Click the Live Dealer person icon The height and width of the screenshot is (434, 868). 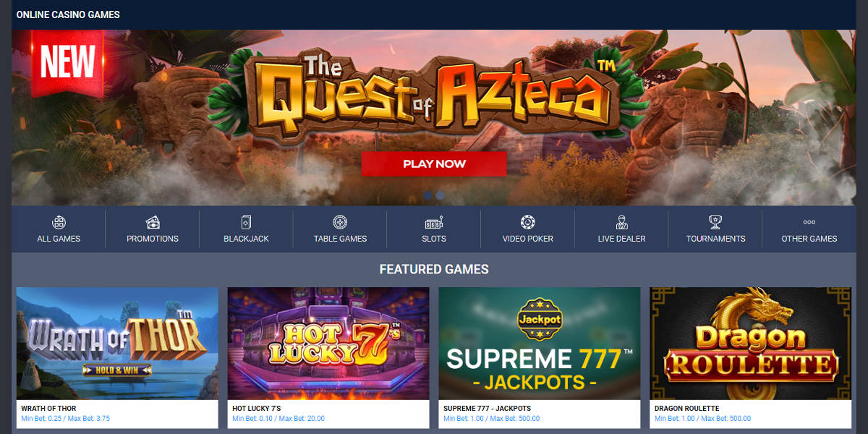[x=622, y=222]
